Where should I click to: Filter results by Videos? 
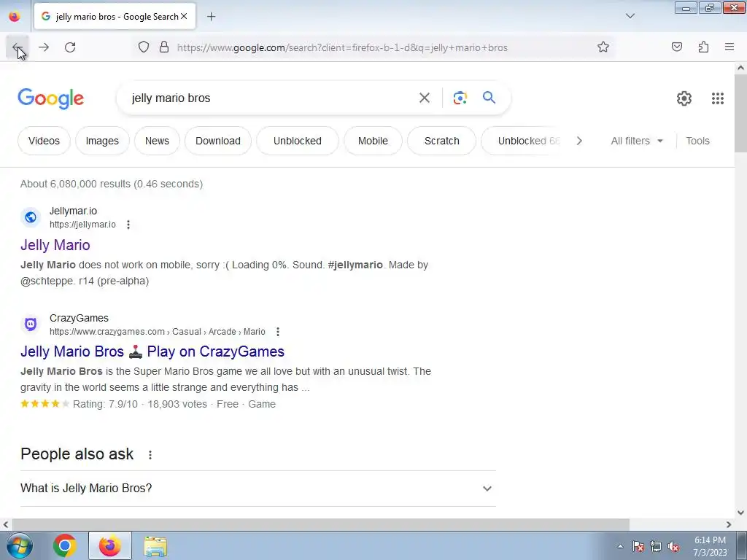click(44, 141)
